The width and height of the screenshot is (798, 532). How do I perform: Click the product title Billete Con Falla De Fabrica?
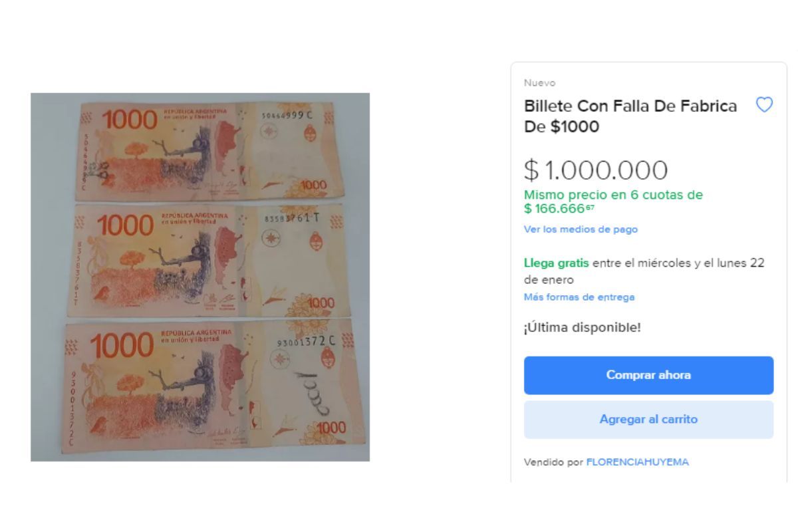point(630,116)
